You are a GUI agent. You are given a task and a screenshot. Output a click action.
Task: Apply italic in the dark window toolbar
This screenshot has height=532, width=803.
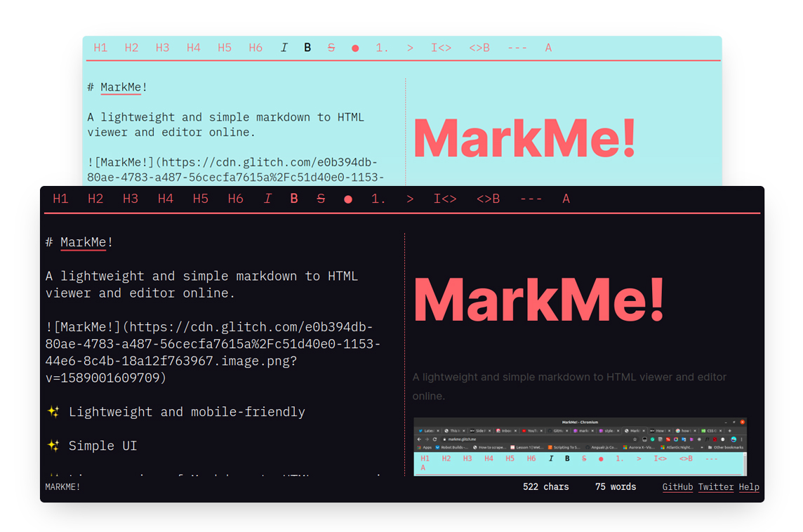pos(267,199)
